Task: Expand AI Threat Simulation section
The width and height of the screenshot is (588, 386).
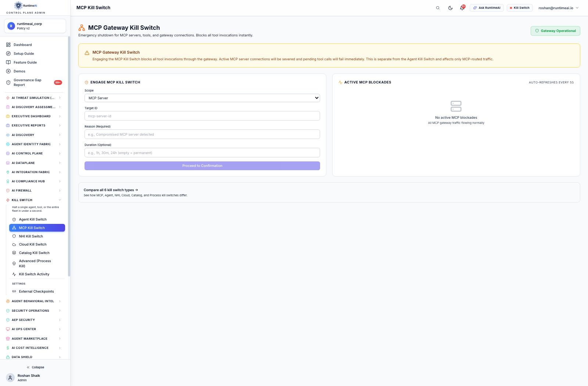Action: tap(34, 98)
